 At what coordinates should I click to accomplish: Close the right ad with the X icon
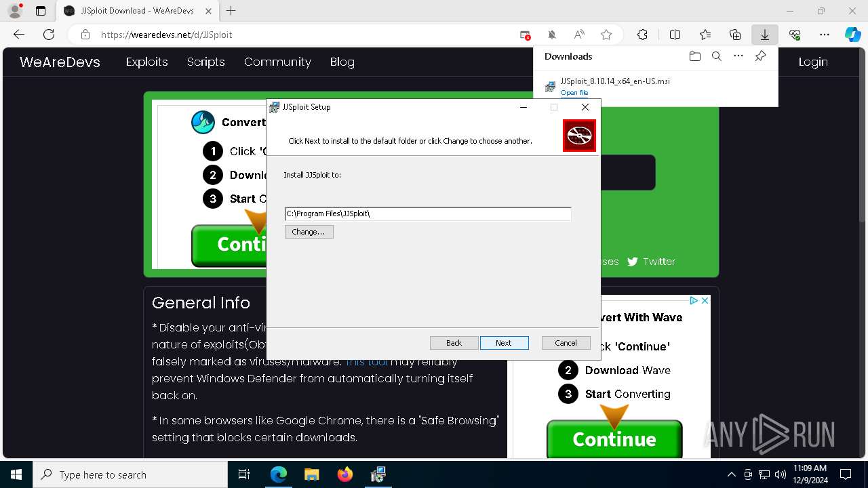705,300
